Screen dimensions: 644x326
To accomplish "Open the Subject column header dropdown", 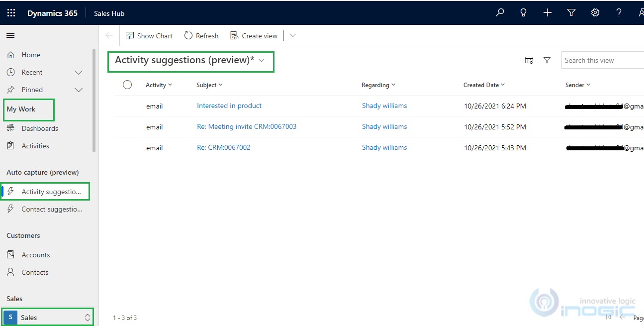I will [209, 85].
